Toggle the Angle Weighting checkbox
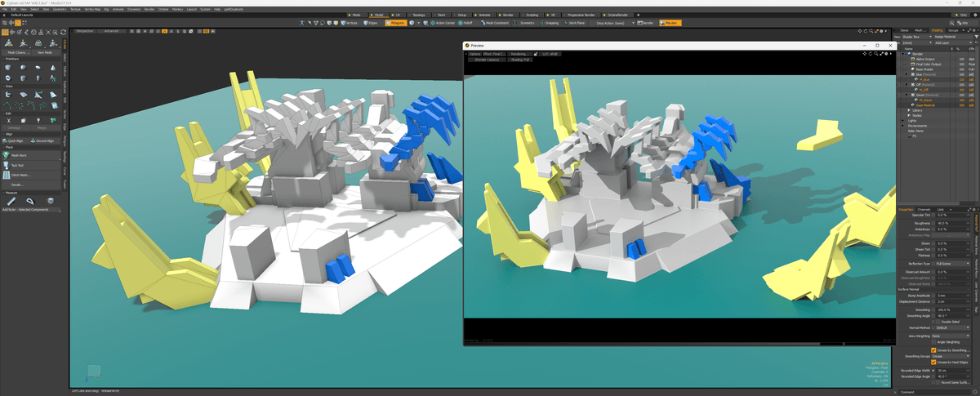Screen dimensions: 980x396 pos(933,342)
